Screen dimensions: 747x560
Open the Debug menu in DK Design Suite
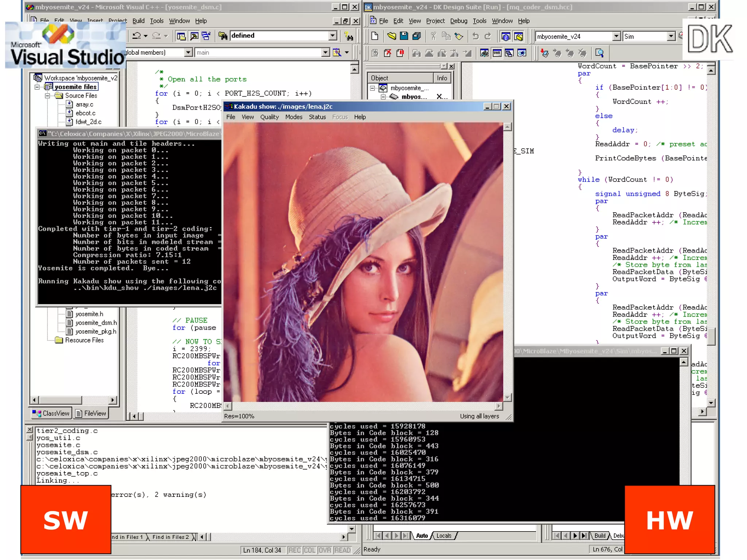[x=458, y=21]
